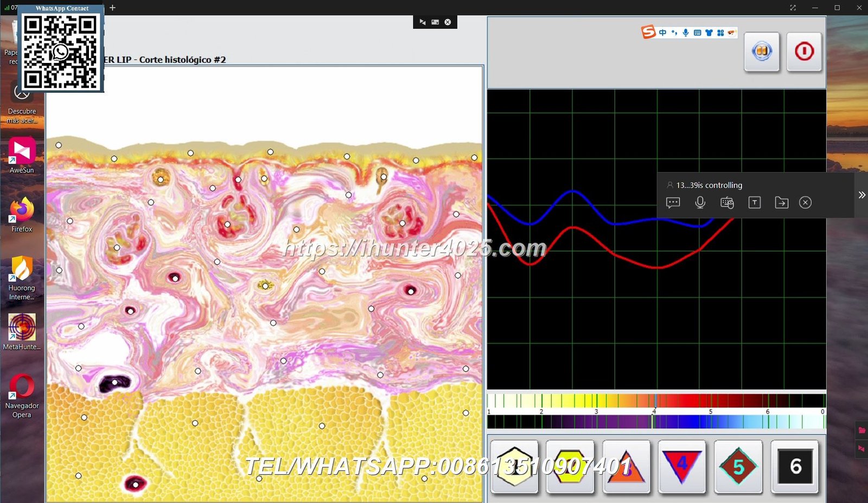Open a new session tab with plus

(x=112, y=8)
